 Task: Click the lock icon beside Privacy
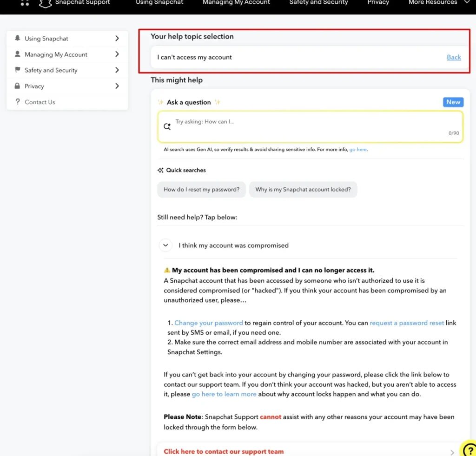(x=17, y=86)
